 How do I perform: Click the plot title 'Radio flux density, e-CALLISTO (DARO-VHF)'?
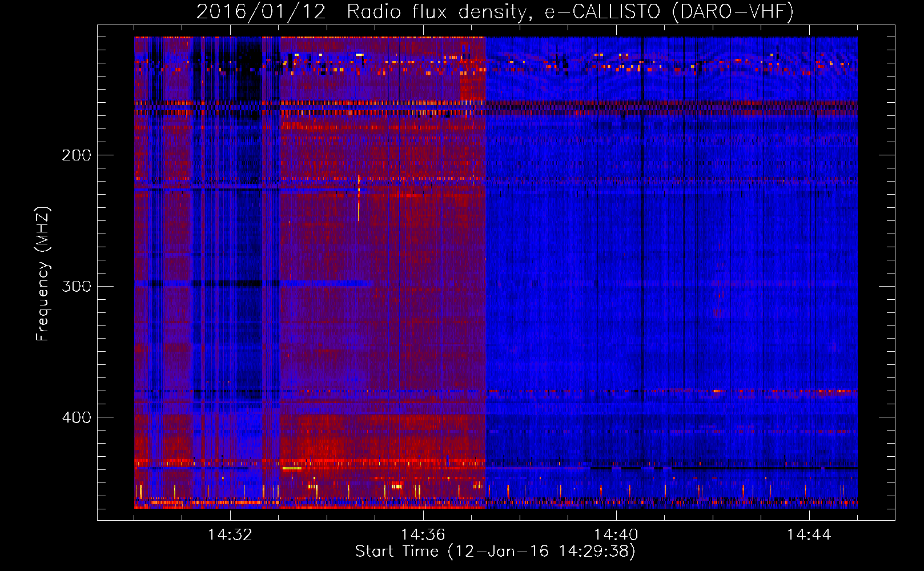coord(571,11)
